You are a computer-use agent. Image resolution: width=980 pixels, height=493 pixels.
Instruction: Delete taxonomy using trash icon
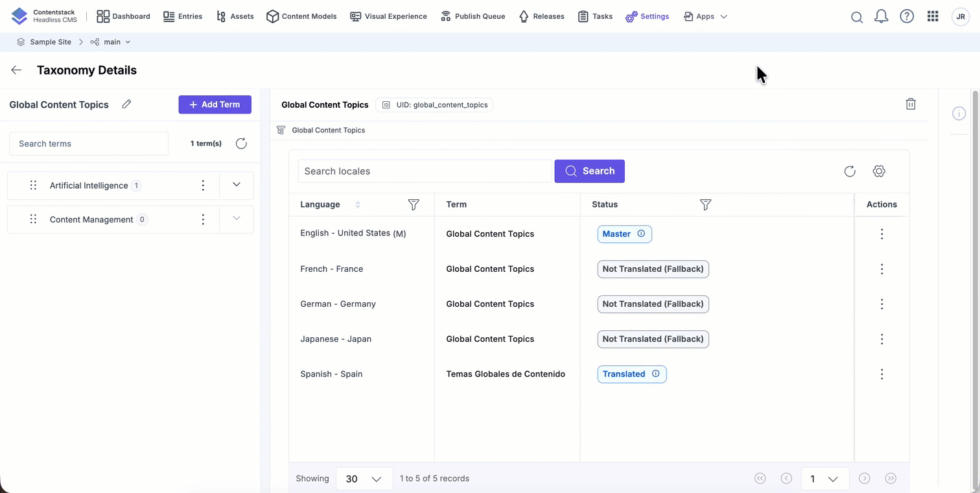(x=911, y=104)
